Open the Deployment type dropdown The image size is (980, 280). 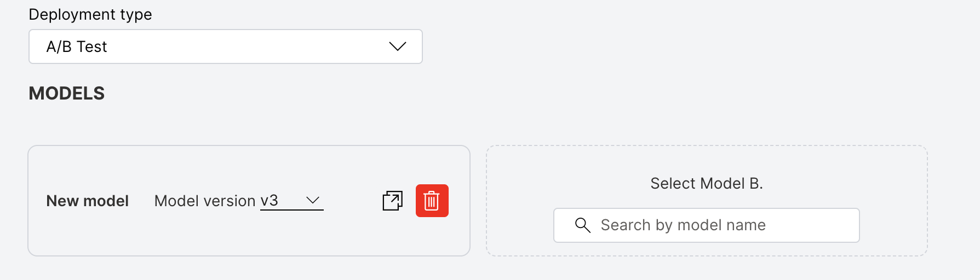coord(225,46)
